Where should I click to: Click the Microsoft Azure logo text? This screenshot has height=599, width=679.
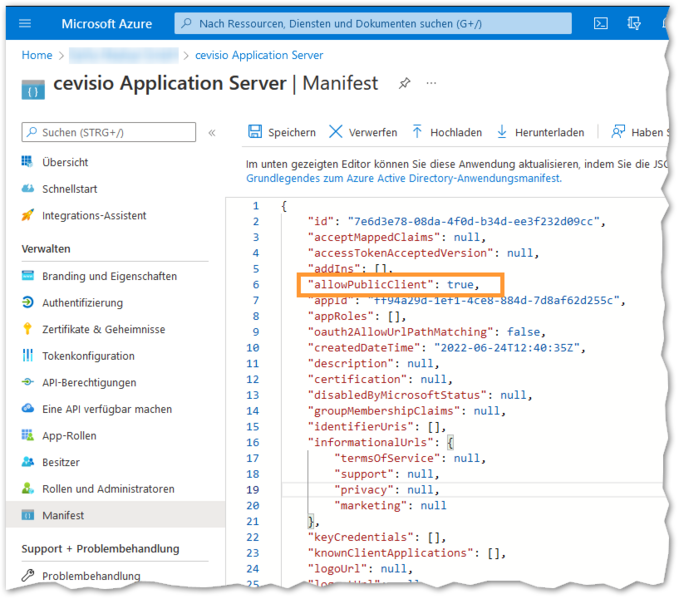coord(107,24)
